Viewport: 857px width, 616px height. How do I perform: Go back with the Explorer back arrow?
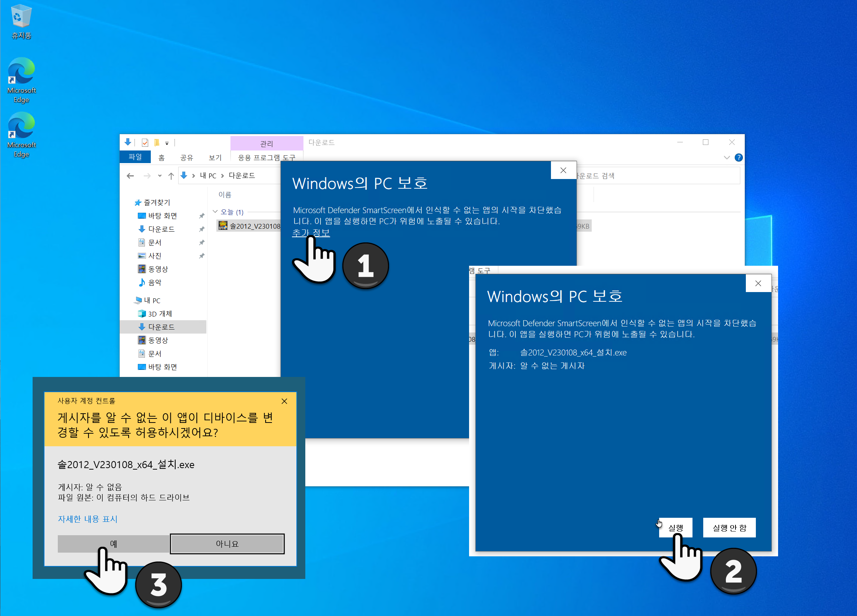[x=130, y=176]
